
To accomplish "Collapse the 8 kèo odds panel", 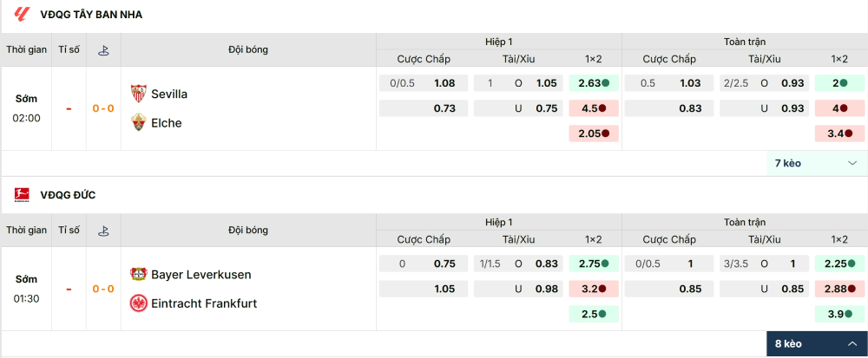I will pyautogui.click(x=817, y=344).
